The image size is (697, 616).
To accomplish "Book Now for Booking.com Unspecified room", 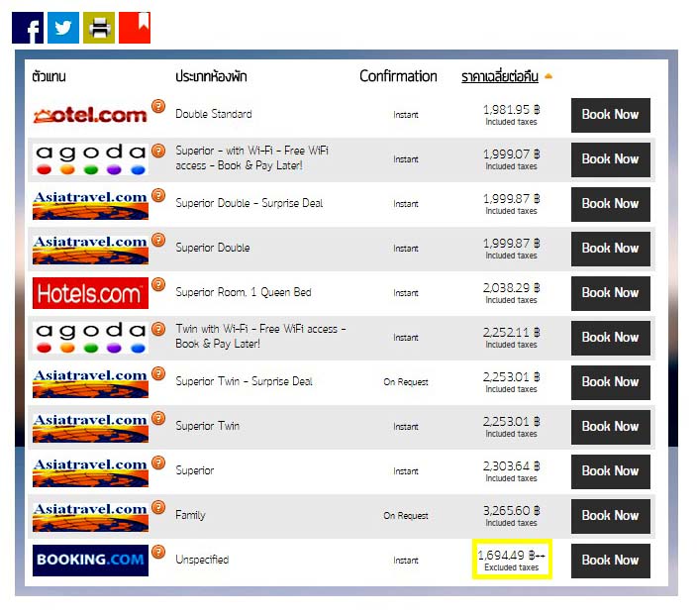I will [610, 561].
